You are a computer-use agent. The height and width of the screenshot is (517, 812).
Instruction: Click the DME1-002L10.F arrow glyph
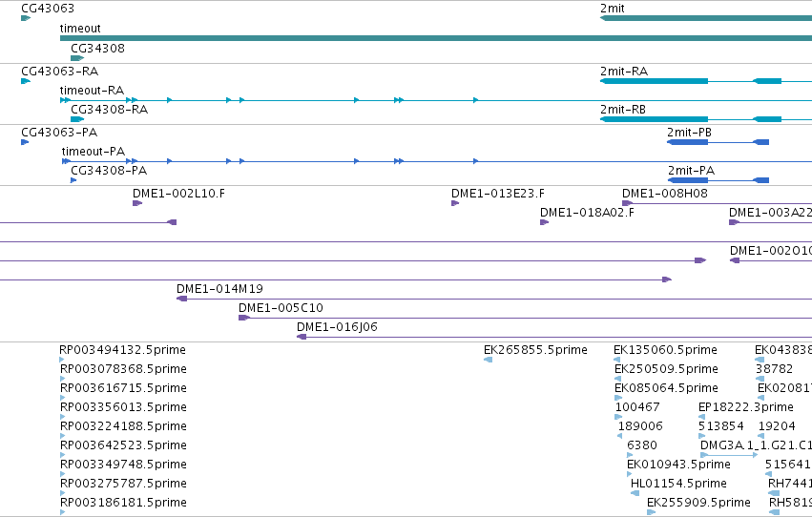[x=137, y=203]
